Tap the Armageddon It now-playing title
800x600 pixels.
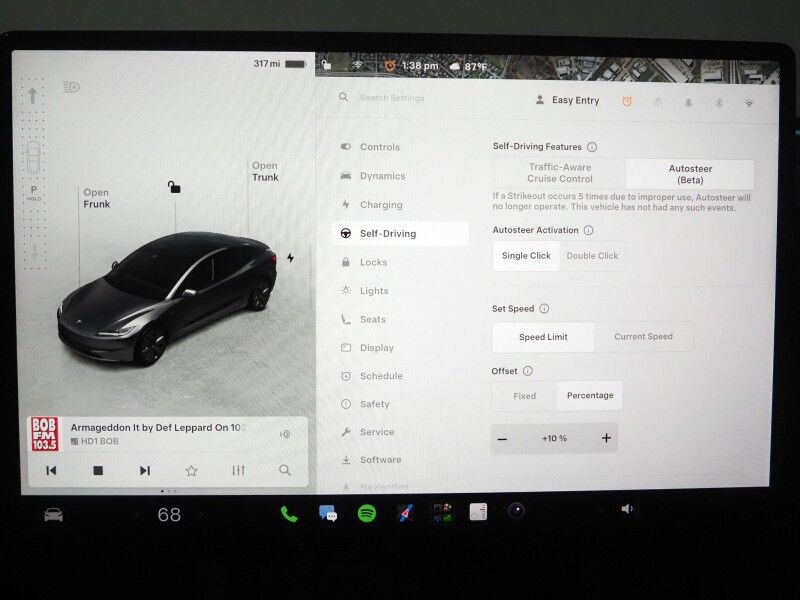pos(158,428)
